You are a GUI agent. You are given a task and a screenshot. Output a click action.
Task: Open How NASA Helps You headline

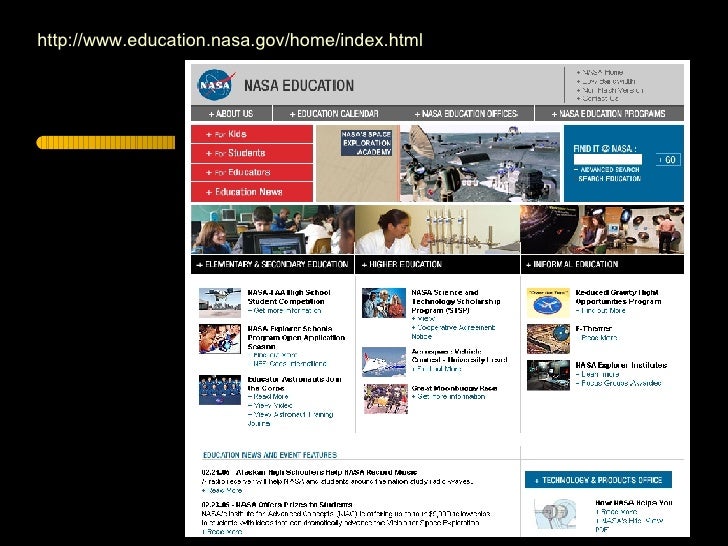634,503
